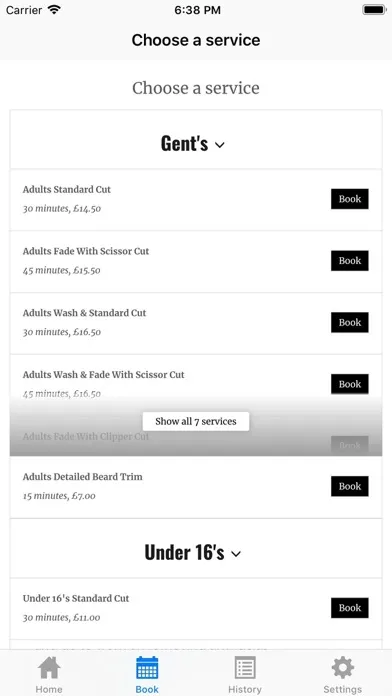This screenshot has height=696, width=392.
Task: Select the Adults Standard Cut service name
Action: (x=67, y=190)
